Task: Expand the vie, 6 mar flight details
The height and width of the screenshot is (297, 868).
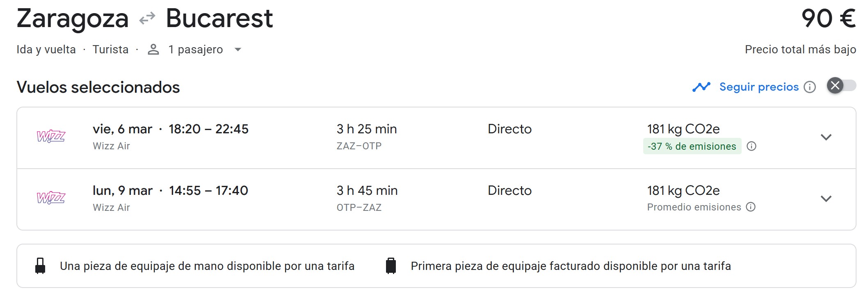Action: point(826,137)
